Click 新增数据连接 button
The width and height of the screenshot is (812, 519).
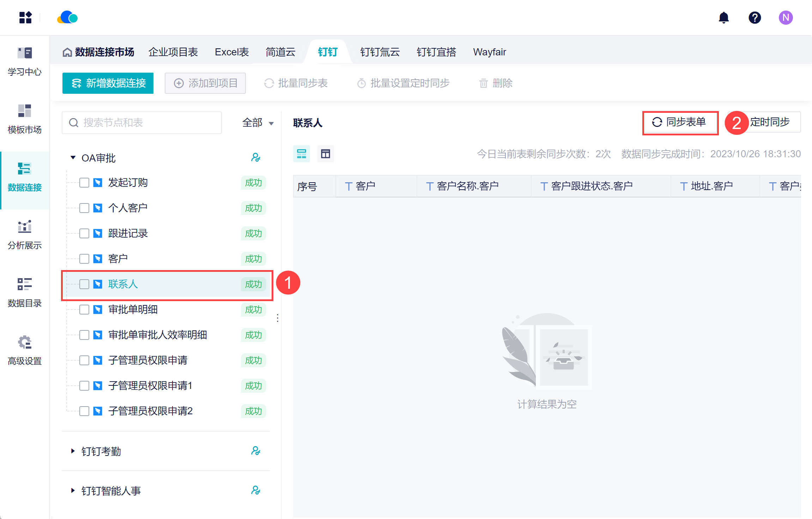point(108,83)
